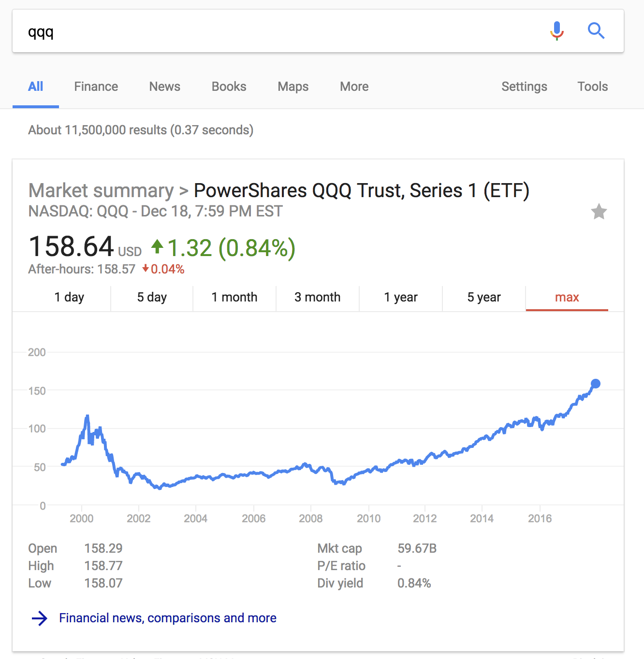Image resolution: width=644 pixels, height=659 pixels.
Task: Open the Finance search tab
Action: (x=96, y=86)
